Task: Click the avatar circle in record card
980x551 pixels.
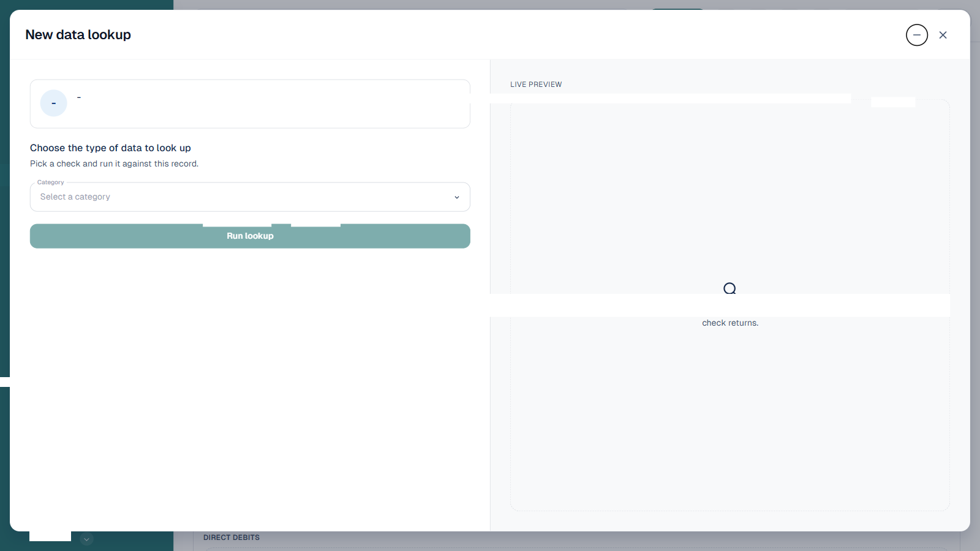Action: point(54,103)
